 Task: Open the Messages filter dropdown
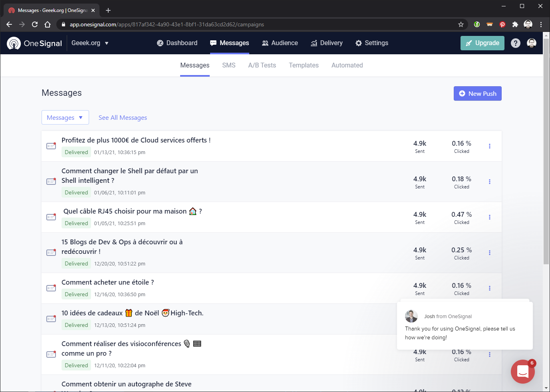(x=65, y=117)
